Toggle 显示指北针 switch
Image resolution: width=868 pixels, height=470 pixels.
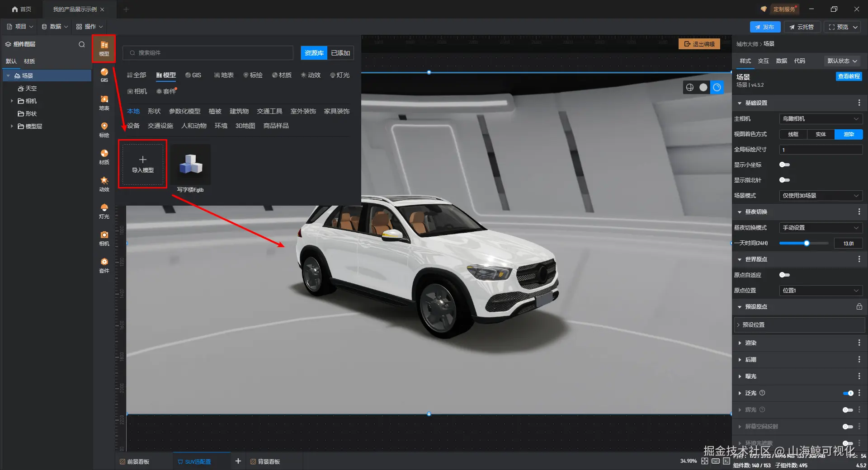784,180
